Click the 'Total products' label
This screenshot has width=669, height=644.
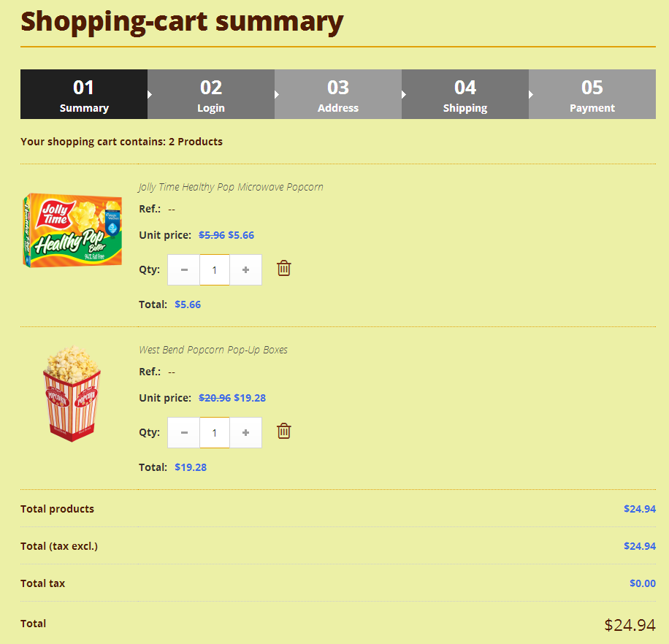[57, 509]
